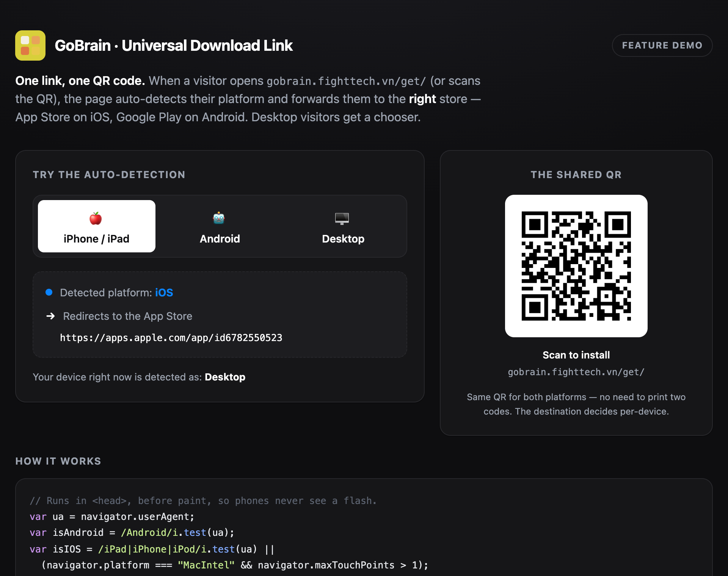Open the apps.apple.com App Store URL

[171, 338]
